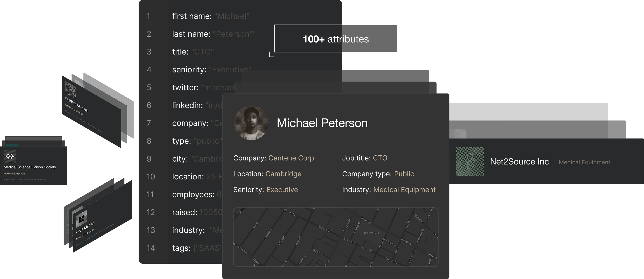This screenshot has height=279, width=644.
Task: Click the Net2Source Inc logo
Action: tap(470, 161)
